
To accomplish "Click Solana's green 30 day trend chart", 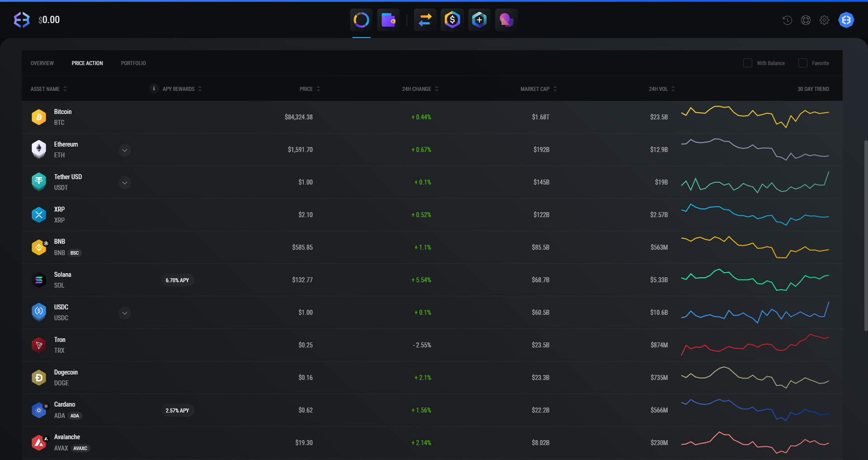I will [x=755, y=280].
